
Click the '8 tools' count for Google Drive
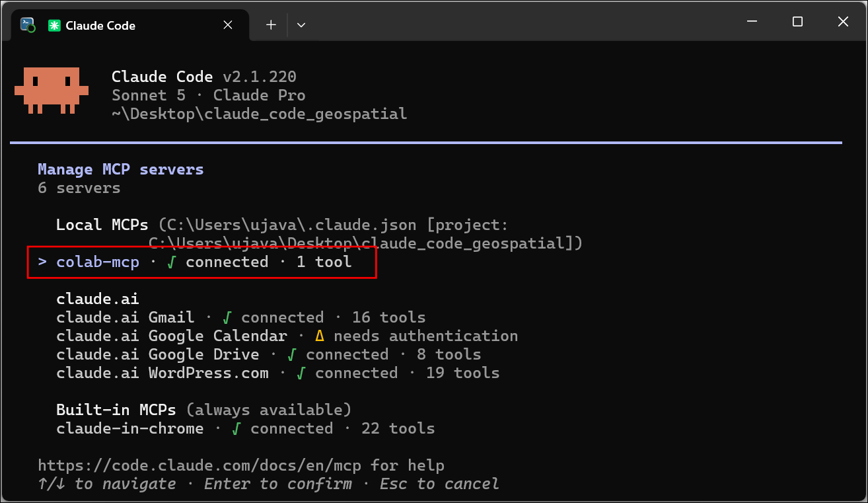pos(449,355)
